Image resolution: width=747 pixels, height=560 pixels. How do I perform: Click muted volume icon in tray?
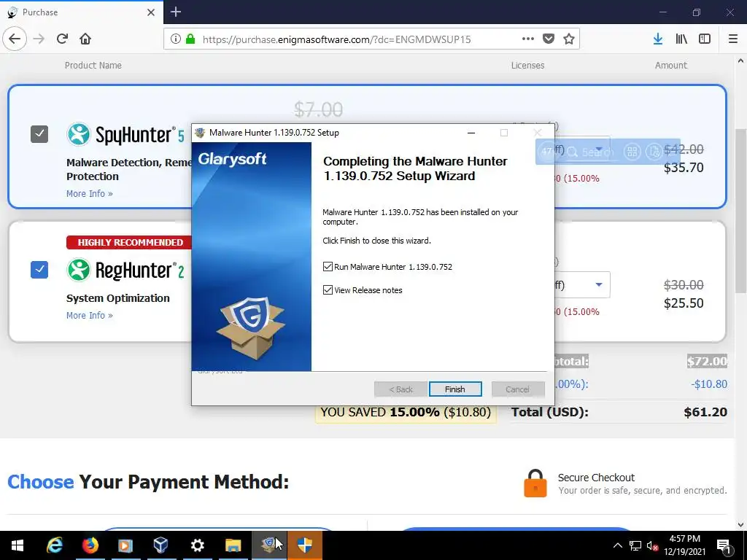coord(652,545)
